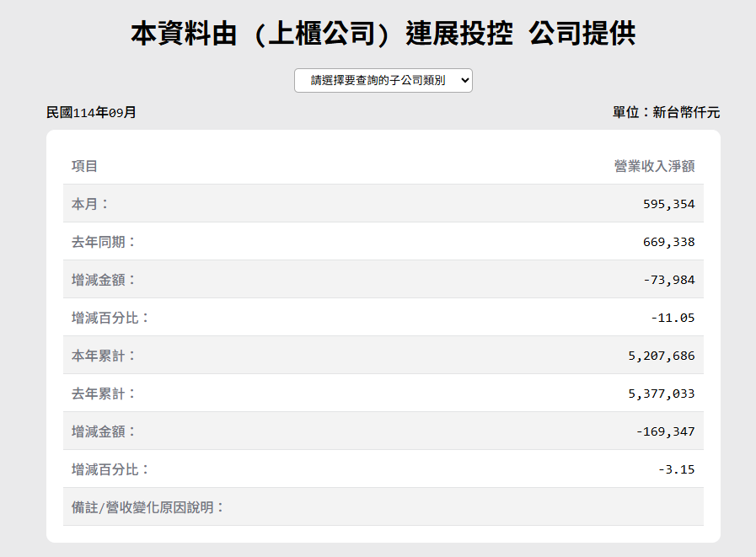Image resolution: width=756 pixels, height=557 pixels.
Task: Select the 本月 row label
Action: click(x=90, y=204)
